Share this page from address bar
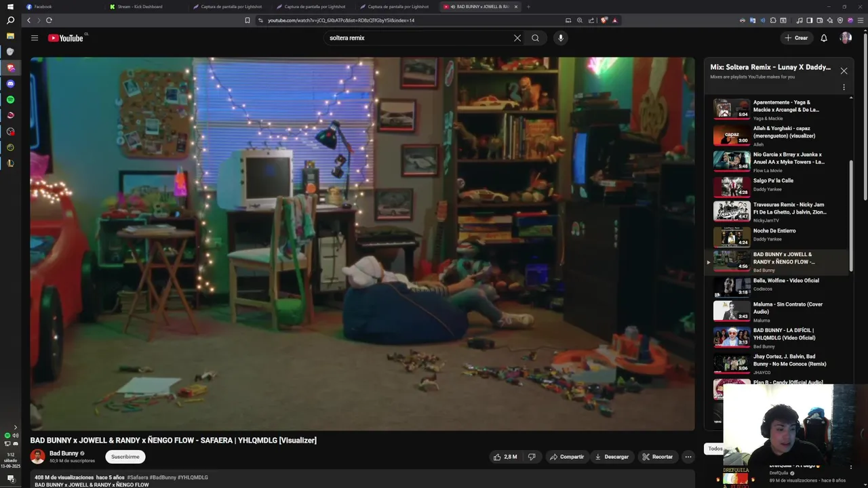The height and width of the screenshot is (488, 868). [591, 20]
